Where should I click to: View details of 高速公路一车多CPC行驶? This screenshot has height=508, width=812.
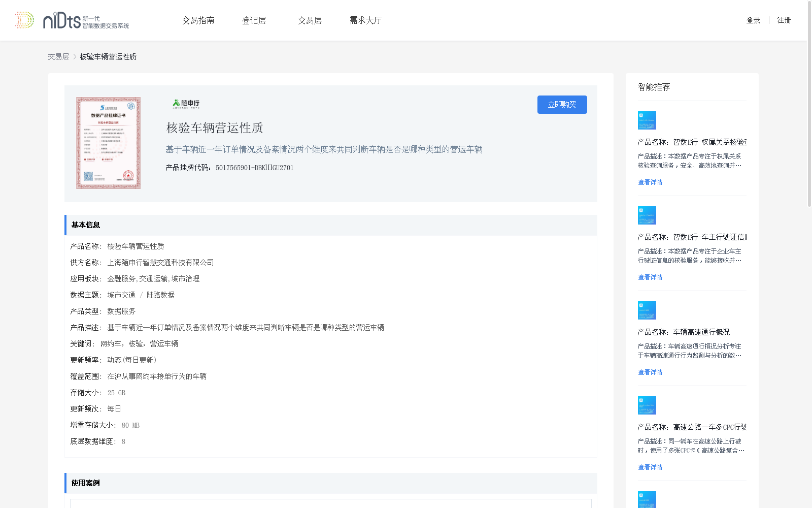pyautogui.click(x=650, y=467)
